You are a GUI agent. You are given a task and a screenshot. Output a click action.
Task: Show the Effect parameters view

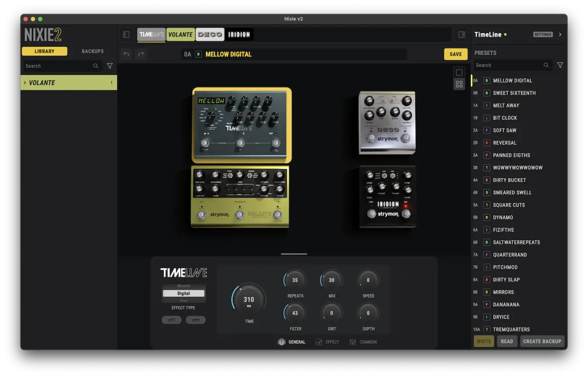tap(327, 342)
